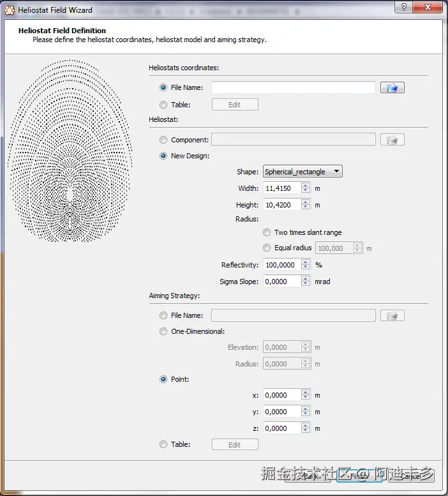Select One-Dimensional aiming strategy

pos(163,331)
